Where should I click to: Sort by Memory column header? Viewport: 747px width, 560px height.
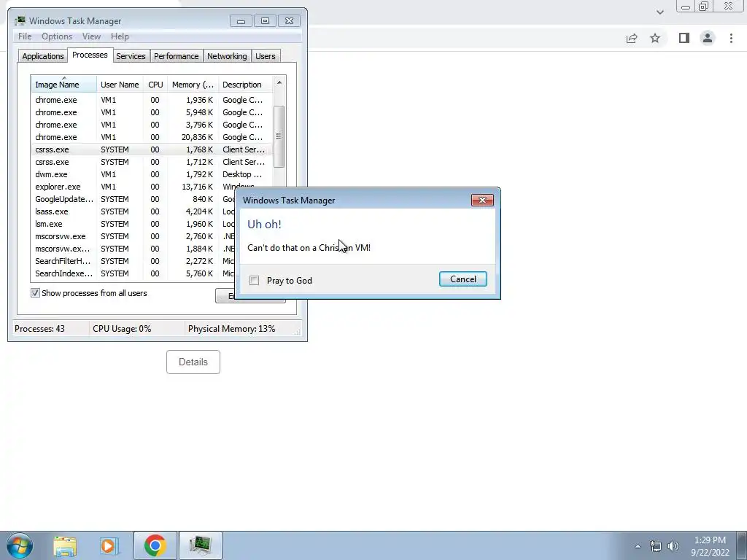point(193,85)
